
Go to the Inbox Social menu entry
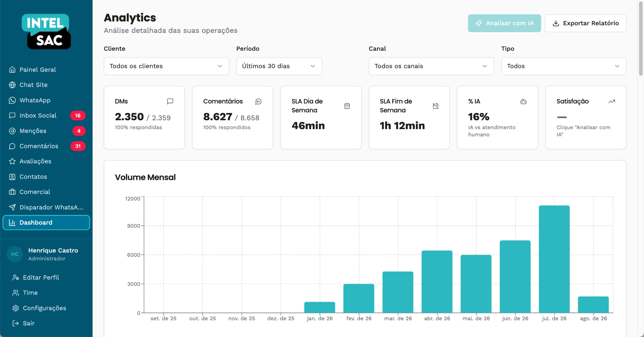coord(46,115)
